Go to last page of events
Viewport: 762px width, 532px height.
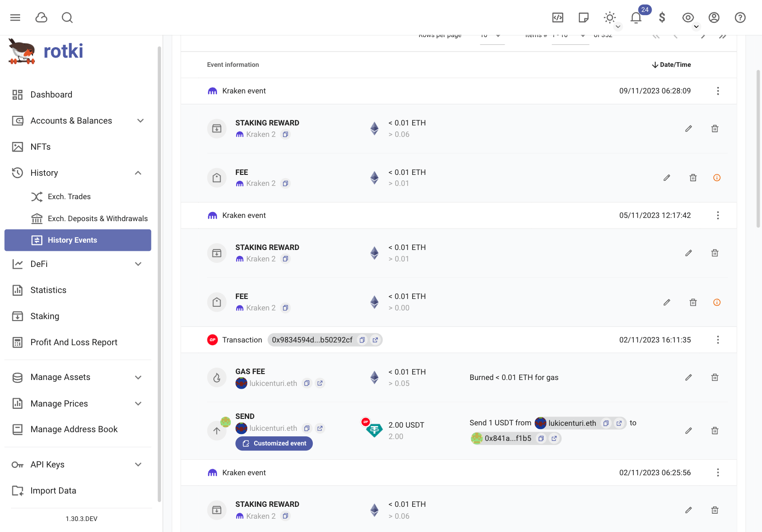coord(723,36)
